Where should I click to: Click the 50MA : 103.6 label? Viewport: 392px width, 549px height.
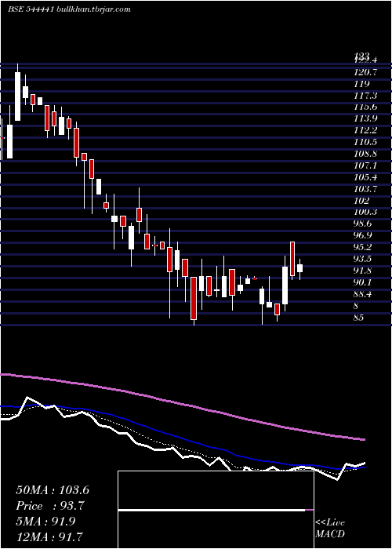point(53,490)
